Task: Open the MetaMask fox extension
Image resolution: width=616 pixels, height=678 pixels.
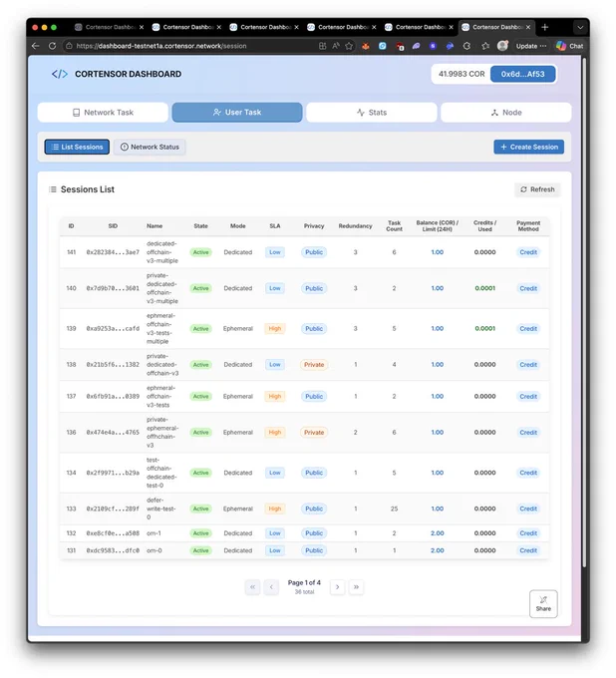Action: click(366, 46)
